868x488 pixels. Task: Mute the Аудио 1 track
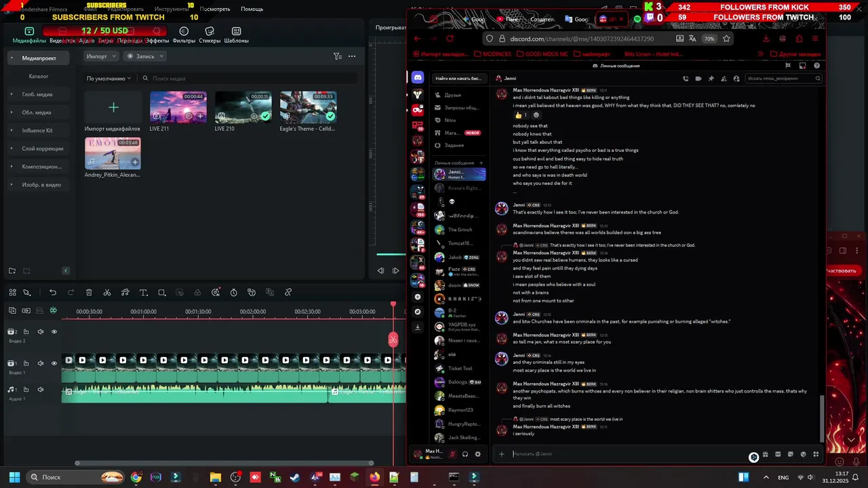click(40, 390)
